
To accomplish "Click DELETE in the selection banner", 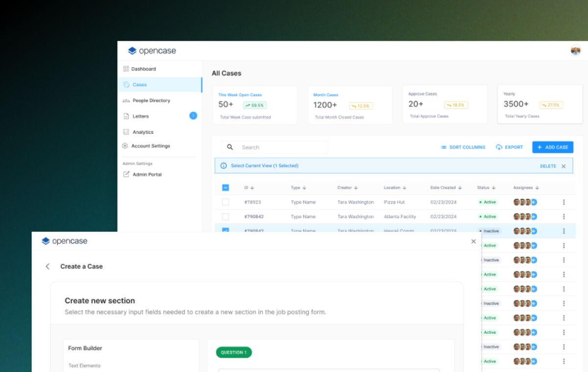I will 548,166.
